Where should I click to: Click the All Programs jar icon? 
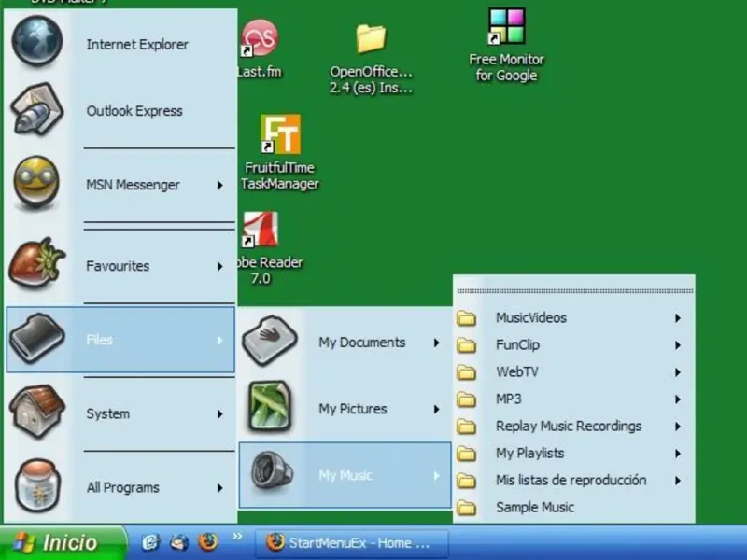37,485
